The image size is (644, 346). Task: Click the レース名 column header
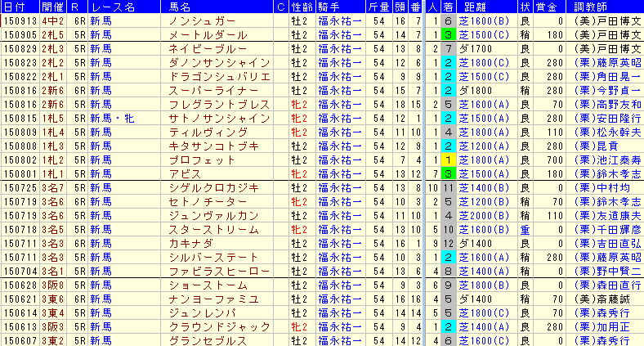pos(113,7)
